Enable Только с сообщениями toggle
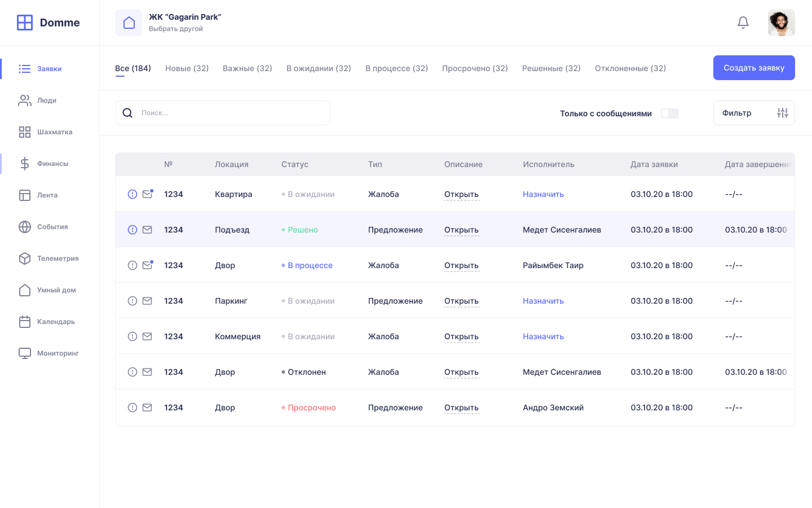 [669, 113]
